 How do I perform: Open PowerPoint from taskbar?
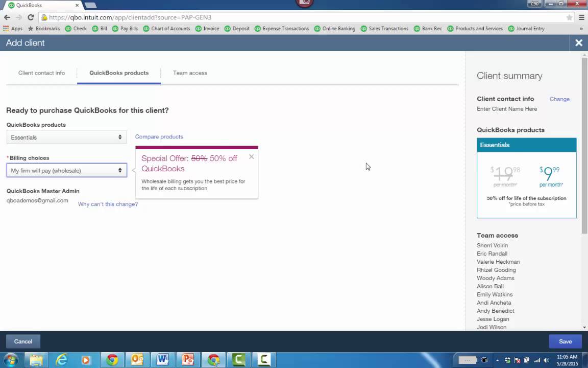point(187,360)
